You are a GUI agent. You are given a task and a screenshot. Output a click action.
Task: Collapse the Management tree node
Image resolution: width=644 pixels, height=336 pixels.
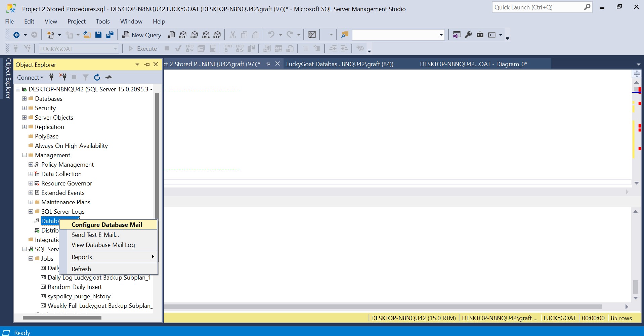(24, 155)
